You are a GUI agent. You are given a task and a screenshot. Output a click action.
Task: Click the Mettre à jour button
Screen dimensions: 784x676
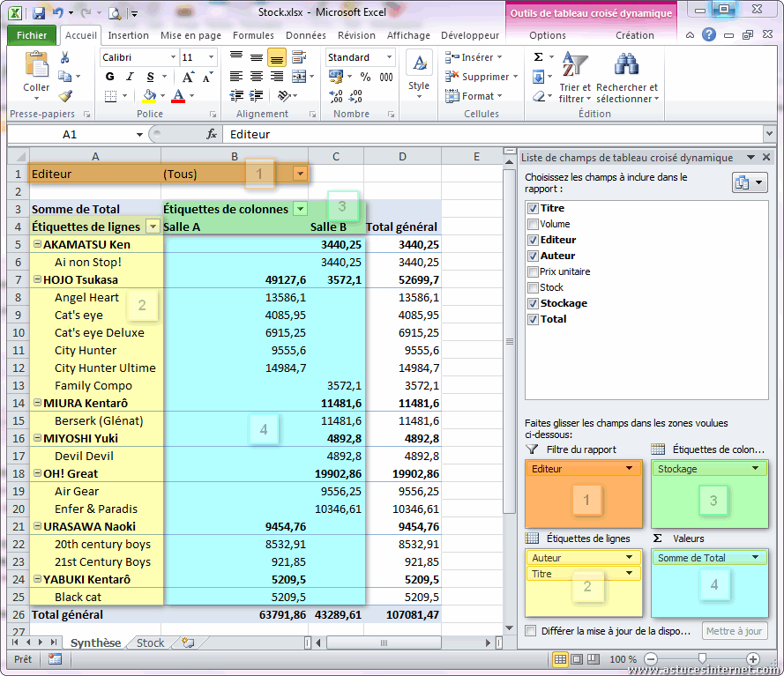(x=734, y=631)
